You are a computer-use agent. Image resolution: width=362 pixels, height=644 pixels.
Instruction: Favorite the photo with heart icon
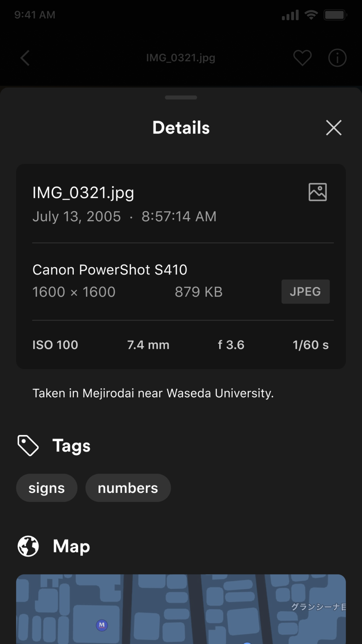302,58
